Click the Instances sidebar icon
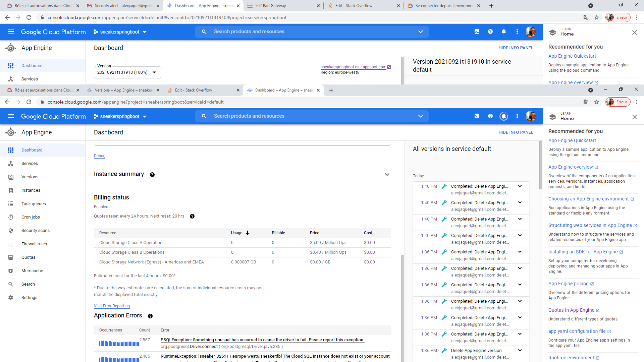644x362 pixels. (x=11, y=190)
